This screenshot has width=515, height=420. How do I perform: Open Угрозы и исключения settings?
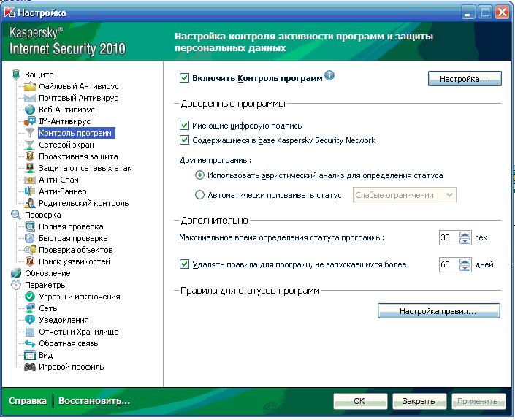80,297
